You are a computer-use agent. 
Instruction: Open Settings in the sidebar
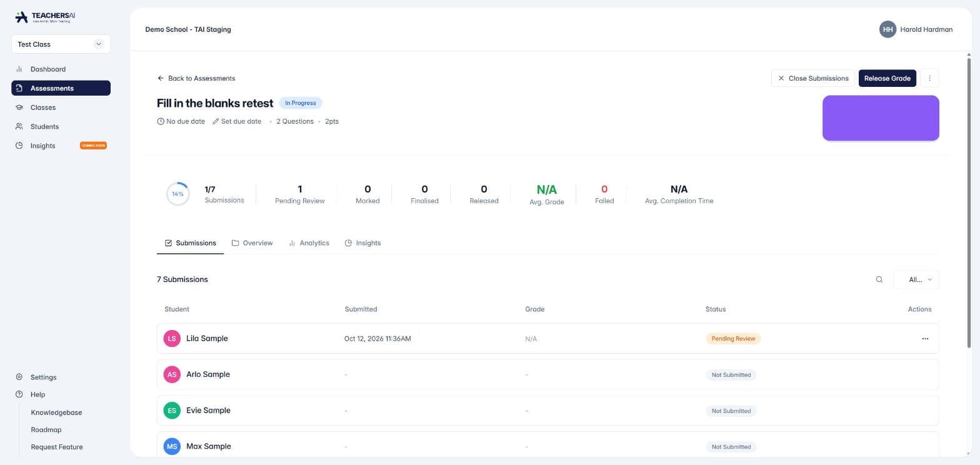click(x=61, y=377)
